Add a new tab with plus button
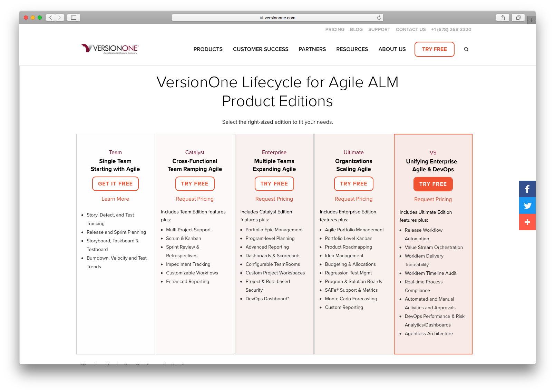Screen dimensions: 555x392 pos(532,20)
